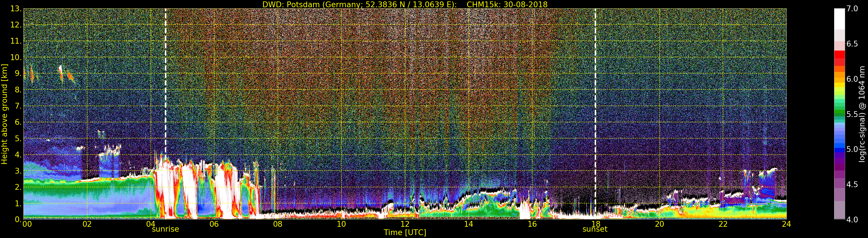Select the '0.' height axis tick label

(18, 220)
